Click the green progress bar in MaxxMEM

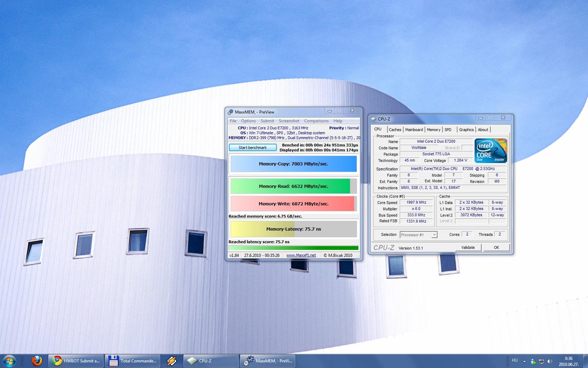pos(294,248)
